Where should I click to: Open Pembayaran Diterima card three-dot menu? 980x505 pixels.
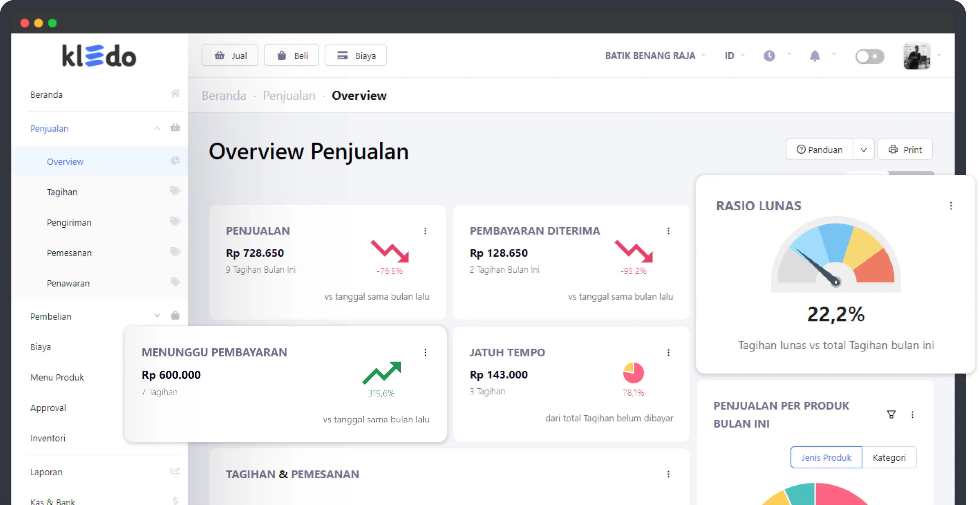pyautogui.click(x=668, y=231)
